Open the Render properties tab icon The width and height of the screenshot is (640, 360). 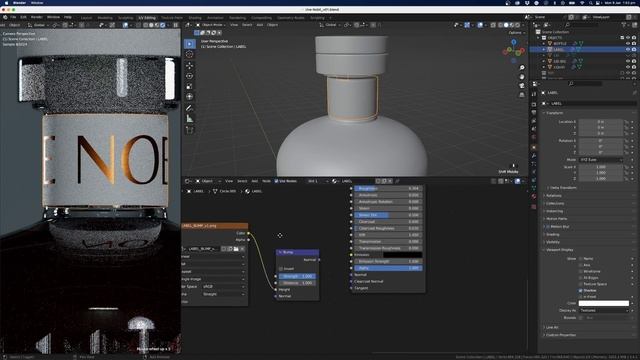[x=534, y=104]
